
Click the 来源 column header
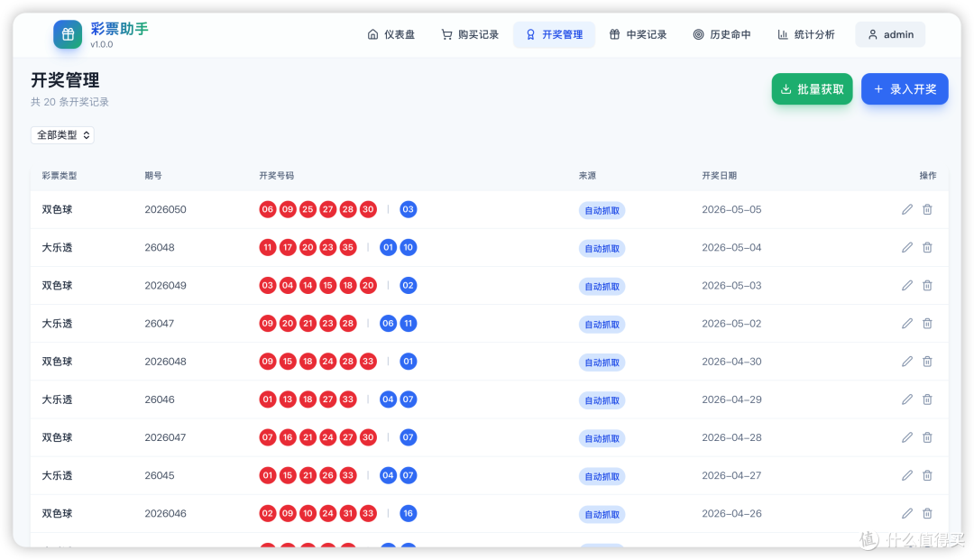(x=587, y=176)
